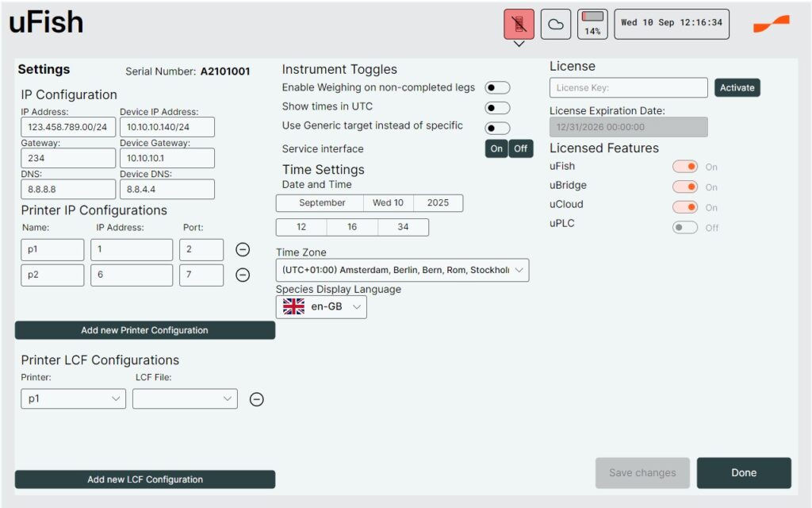Click the 14% battery indicator
The height and width of the screenshot is (508, 812).
pyautogui.click(x=592, y=25)
